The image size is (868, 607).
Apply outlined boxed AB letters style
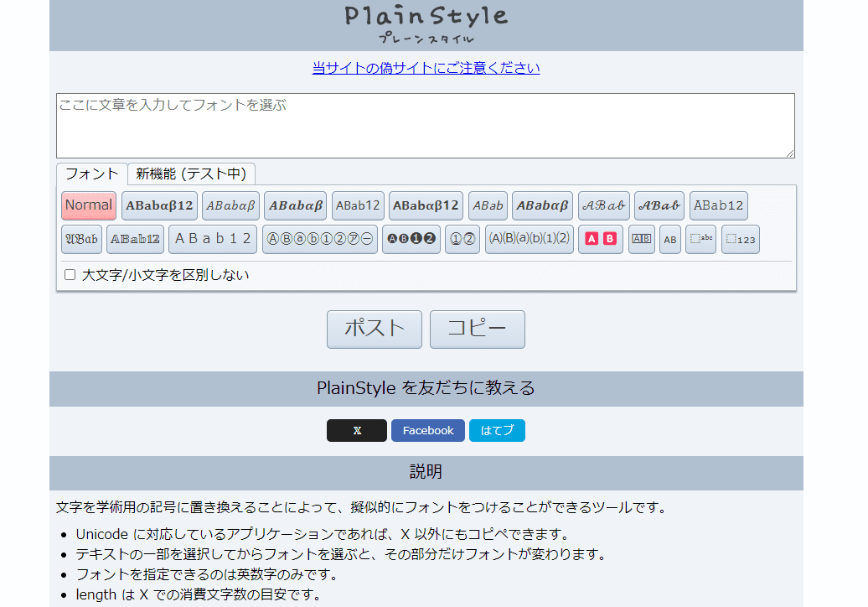642,239
